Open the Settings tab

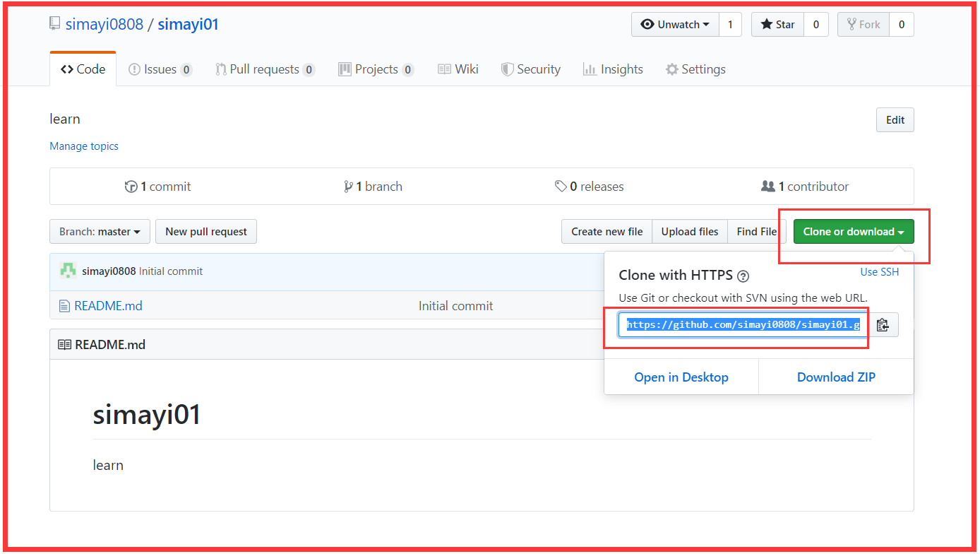pyautogui.click(x=695, y=69)
